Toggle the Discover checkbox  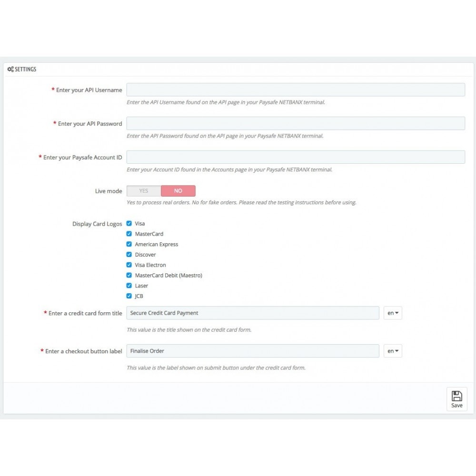tap(129, 254)
